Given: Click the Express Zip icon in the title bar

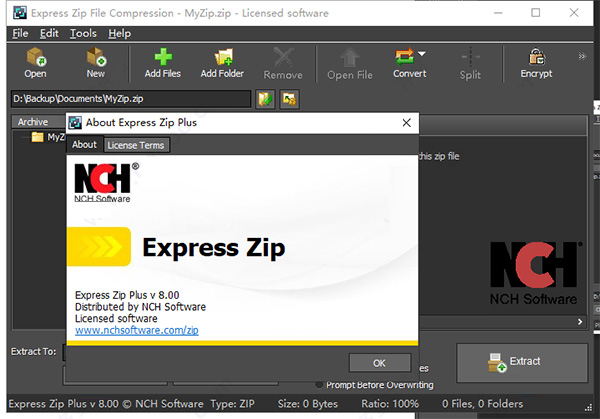Looking at the screenshot, I should click(x=20, y=13).
